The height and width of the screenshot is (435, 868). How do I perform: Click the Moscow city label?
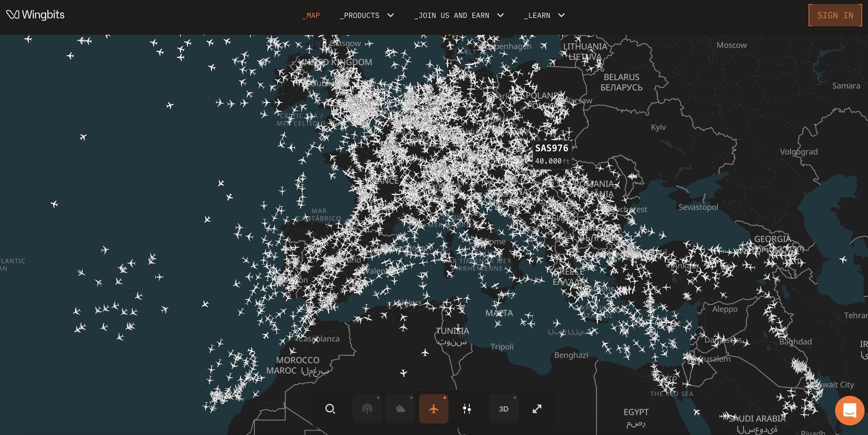732,45
